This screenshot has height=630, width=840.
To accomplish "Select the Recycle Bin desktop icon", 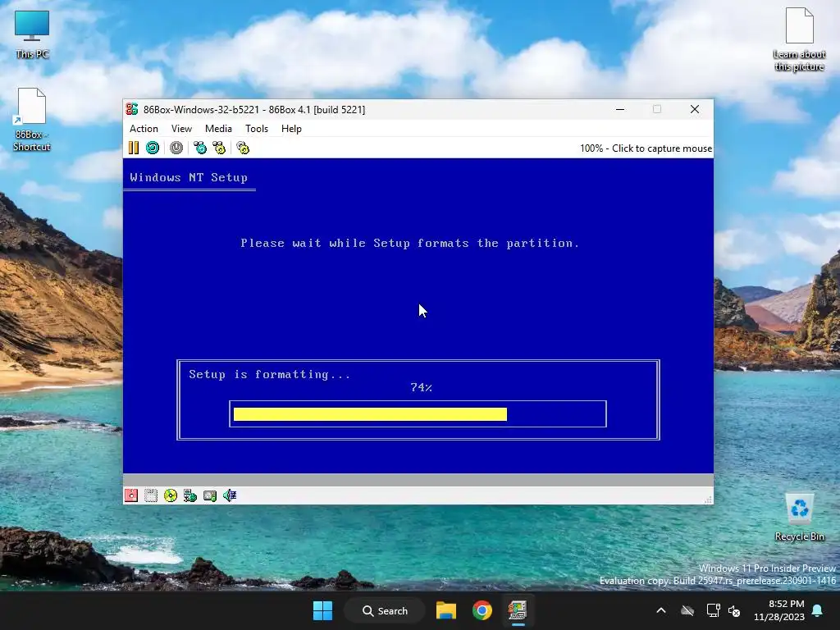I will click(x=799, y=518).
